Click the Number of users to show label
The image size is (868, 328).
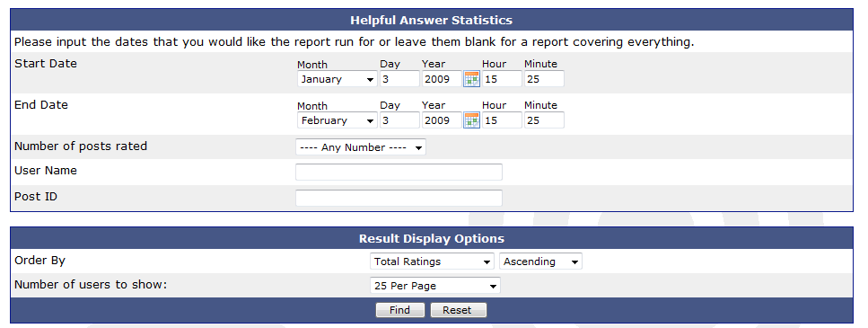(x=91, y=285)
